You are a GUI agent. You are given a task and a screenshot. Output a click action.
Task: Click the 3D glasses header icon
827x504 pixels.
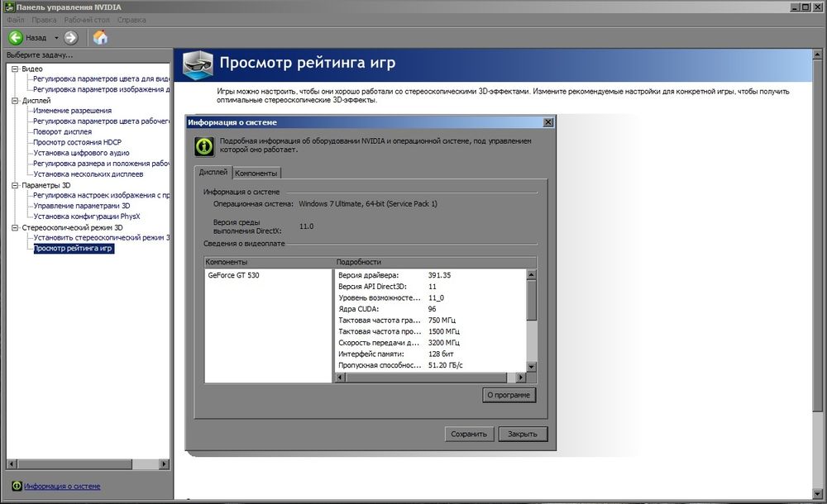[x=198, y=64]
